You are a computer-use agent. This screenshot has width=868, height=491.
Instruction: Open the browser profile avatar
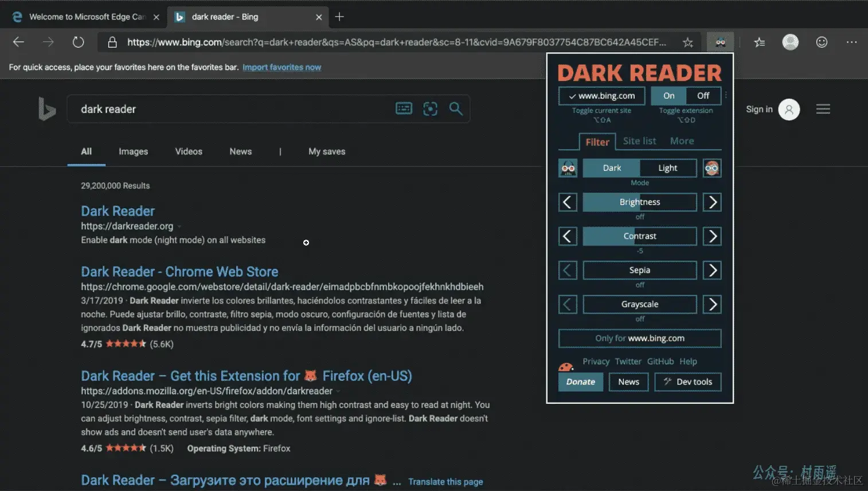791,42
